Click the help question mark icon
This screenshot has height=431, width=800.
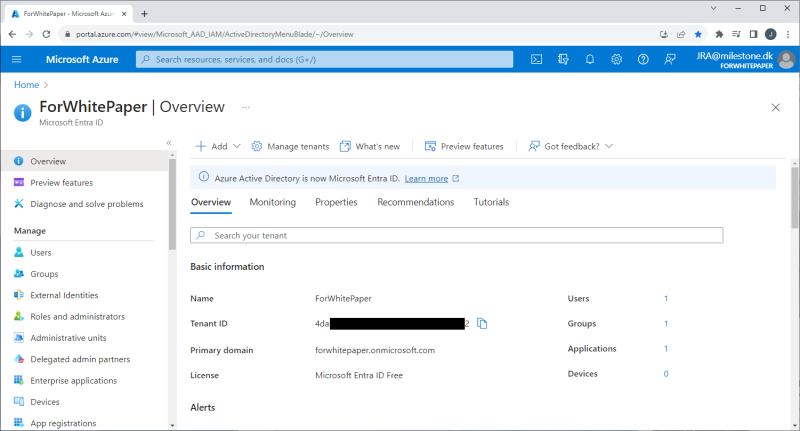coord(643,59)
